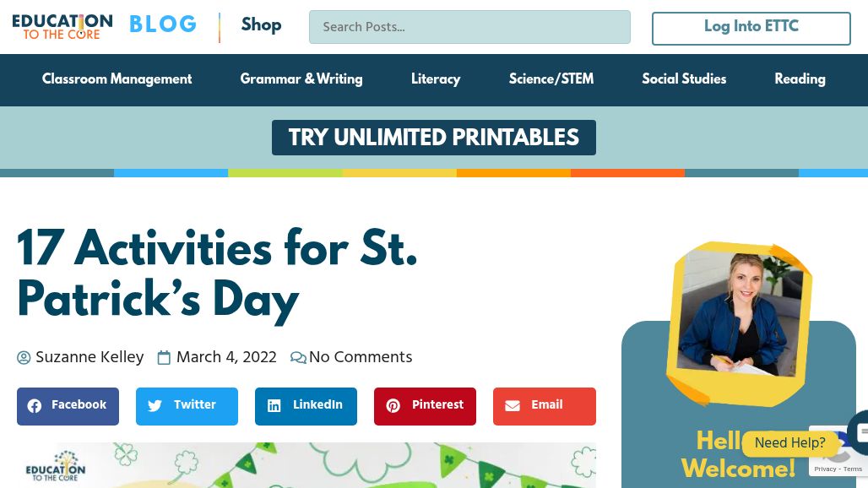Click the Email envelope icon
Image resolution: width=868 pixels, height=488 pixels.
pyautogui.click(x=513, y=406)
